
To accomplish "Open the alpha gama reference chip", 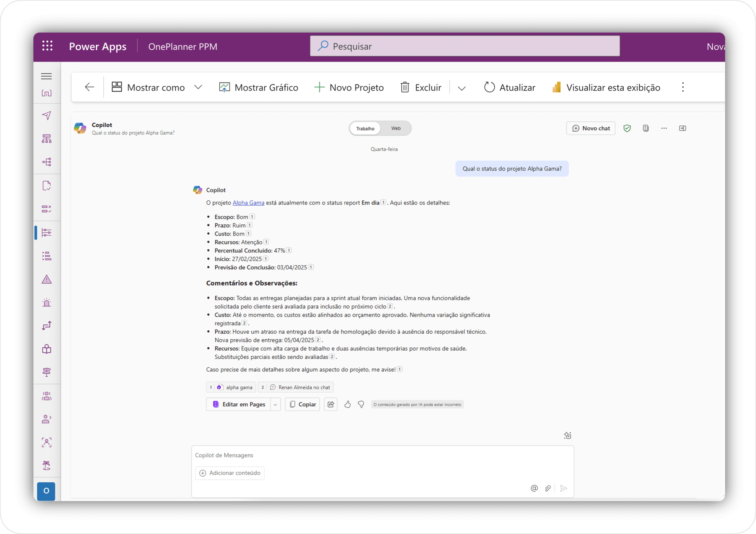I will pyautogui.click(x=231, y=387).
